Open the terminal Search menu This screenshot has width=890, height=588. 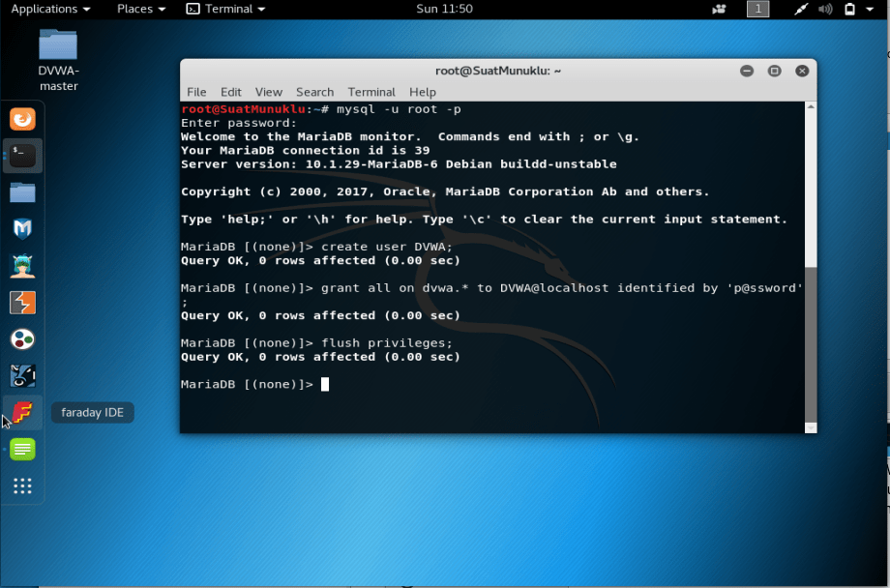315,92
